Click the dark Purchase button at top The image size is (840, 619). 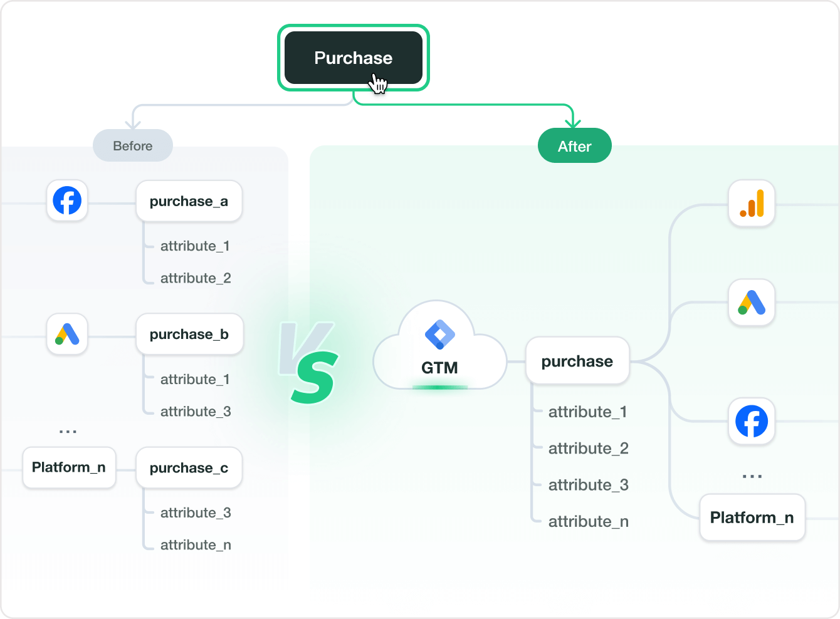(353, 58)
